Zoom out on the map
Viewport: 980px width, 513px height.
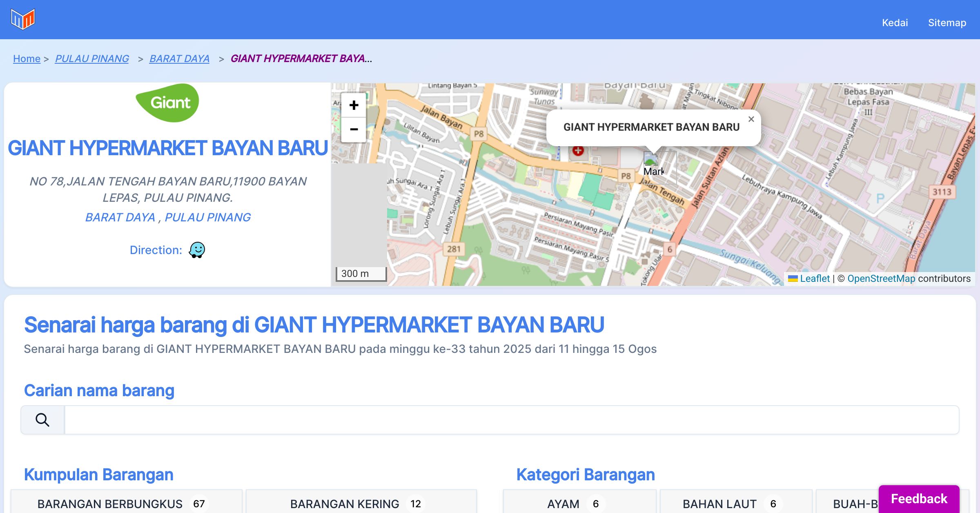tap(354, 129)
